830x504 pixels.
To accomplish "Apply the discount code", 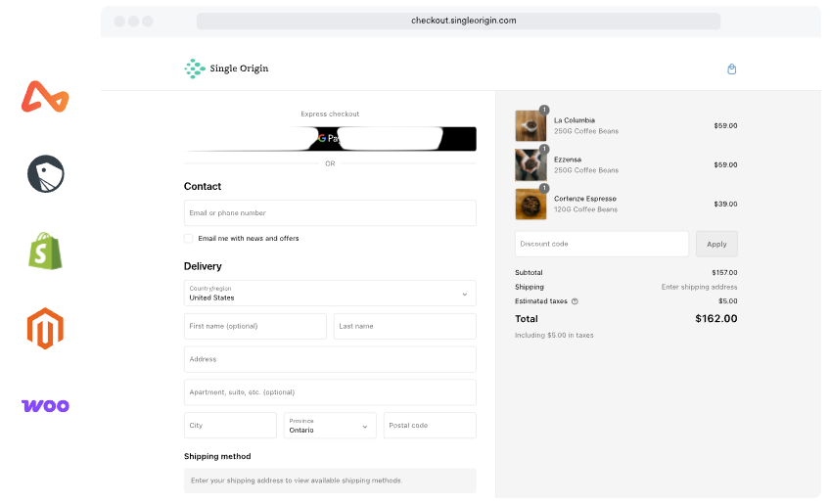I will point(716,244).
